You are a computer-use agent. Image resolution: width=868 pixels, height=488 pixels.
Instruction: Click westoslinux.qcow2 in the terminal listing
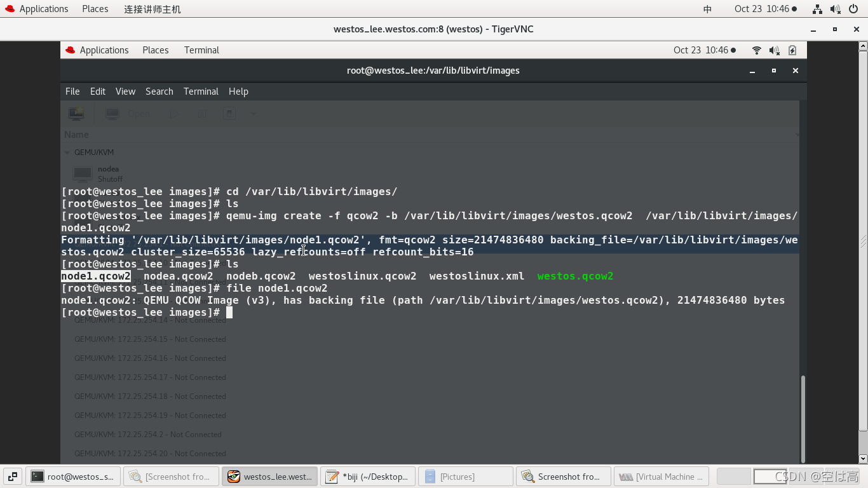click(363, 276)
